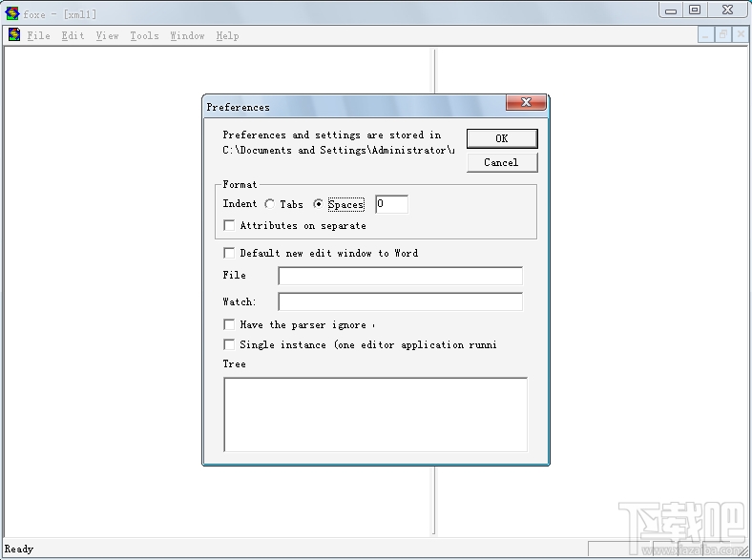Confirm preferences with OK button
The height and width of the screenshot is (560, 752).
click(502, 138)
